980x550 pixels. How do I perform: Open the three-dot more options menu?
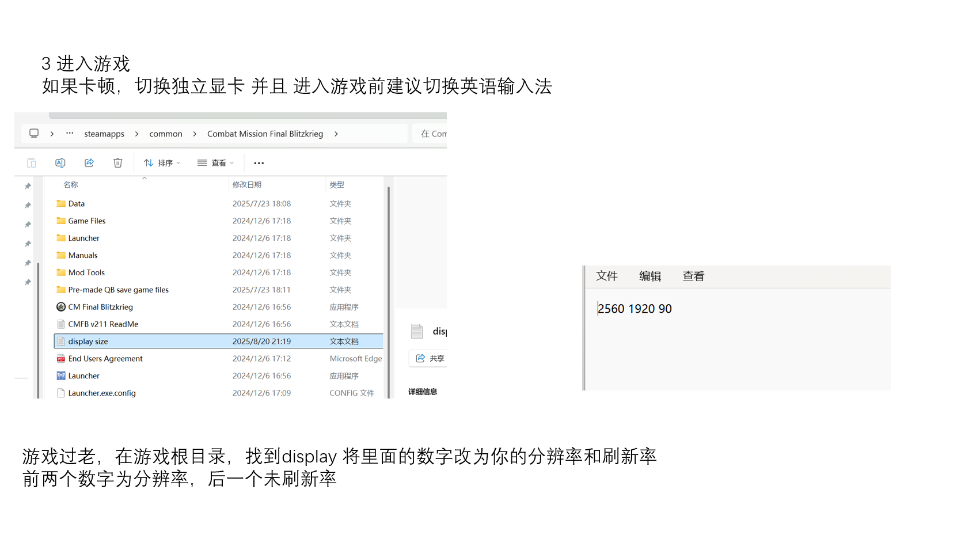259,163
